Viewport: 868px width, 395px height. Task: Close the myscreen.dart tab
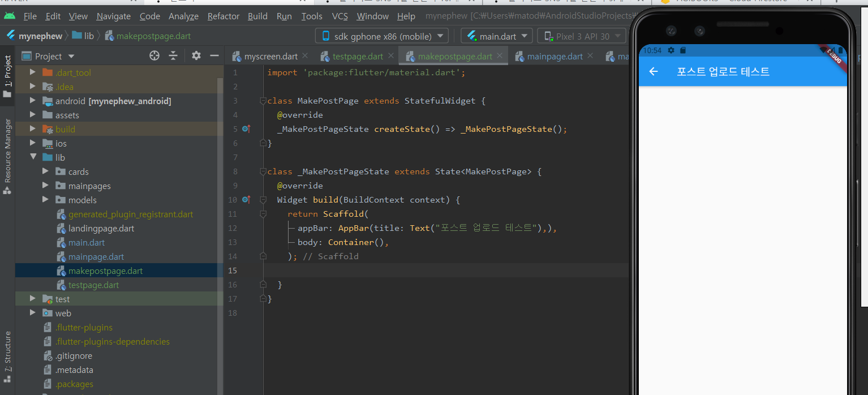point(305,55)
